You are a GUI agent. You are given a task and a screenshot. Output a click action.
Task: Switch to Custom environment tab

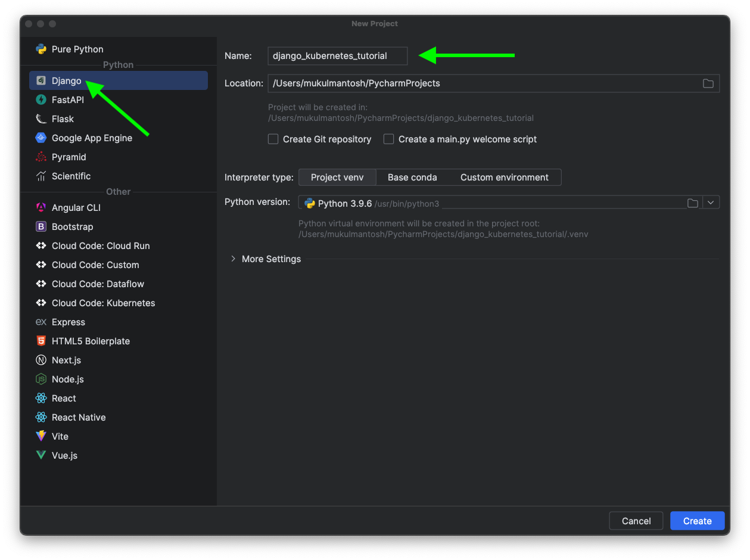coord(504,177)
